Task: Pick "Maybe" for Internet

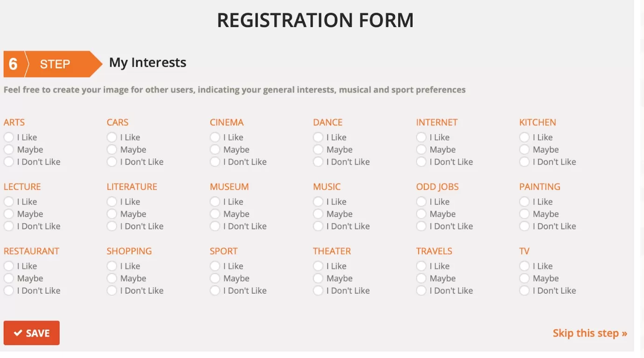Action: tap(421, 150)
